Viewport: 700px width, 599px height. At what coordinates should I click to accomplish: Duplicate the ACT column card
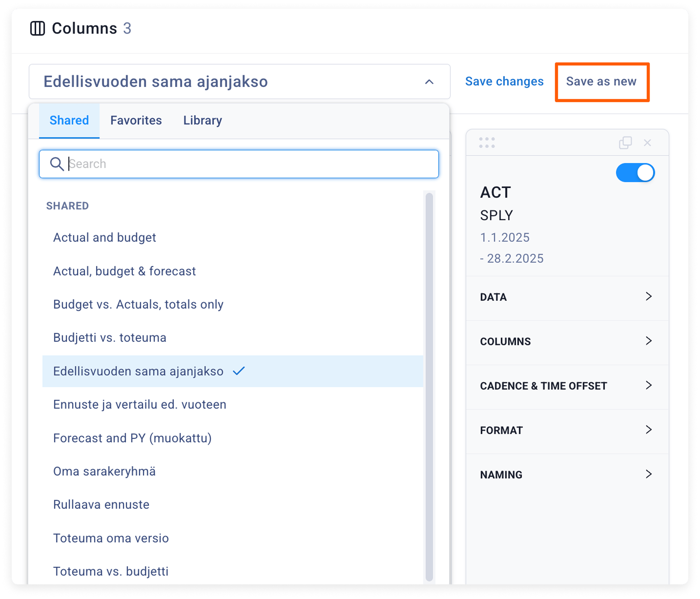tap(625, 143)
